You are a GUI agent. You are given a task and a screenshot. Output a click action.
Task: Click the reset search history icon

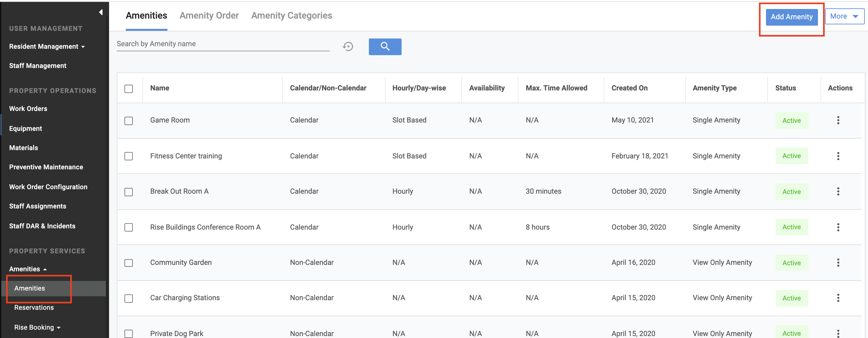348,46
